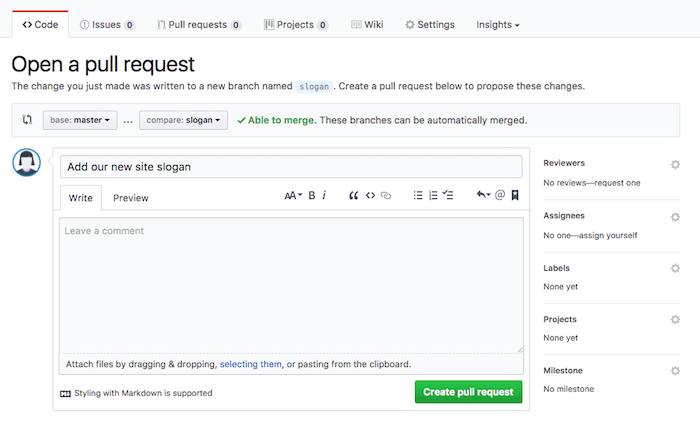Open the Pull requests tab
This screenshot has height=424, width=700.
199,25
